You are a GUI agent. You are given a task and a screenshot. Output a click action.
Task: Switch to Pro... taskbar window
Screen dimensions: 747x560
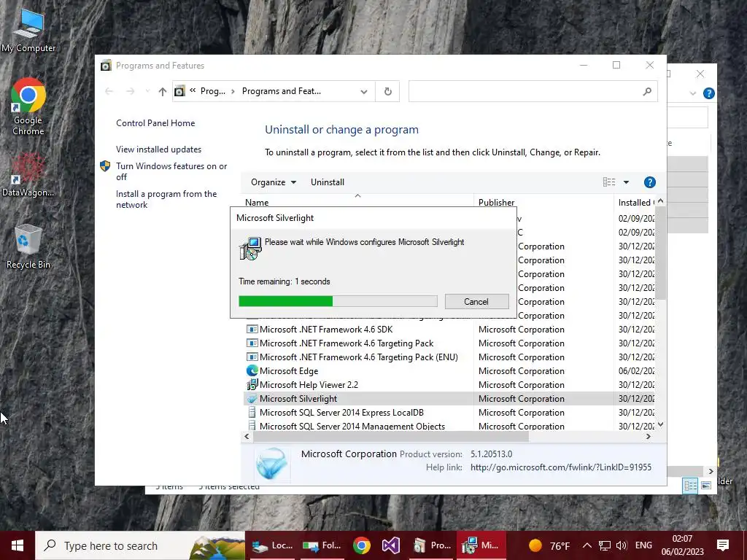click(x=432, y=545)
